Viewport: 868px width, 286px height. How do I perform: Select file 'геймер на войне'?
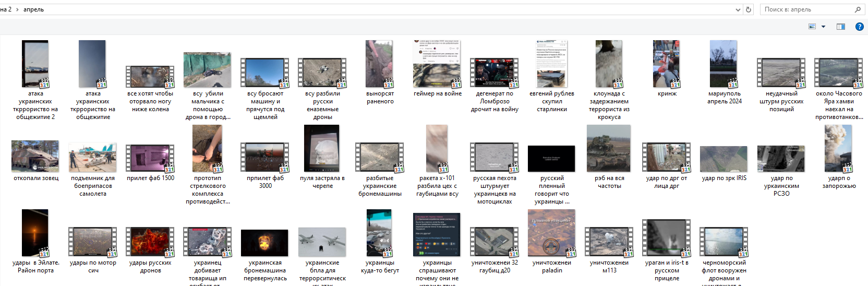coord(437,68)
